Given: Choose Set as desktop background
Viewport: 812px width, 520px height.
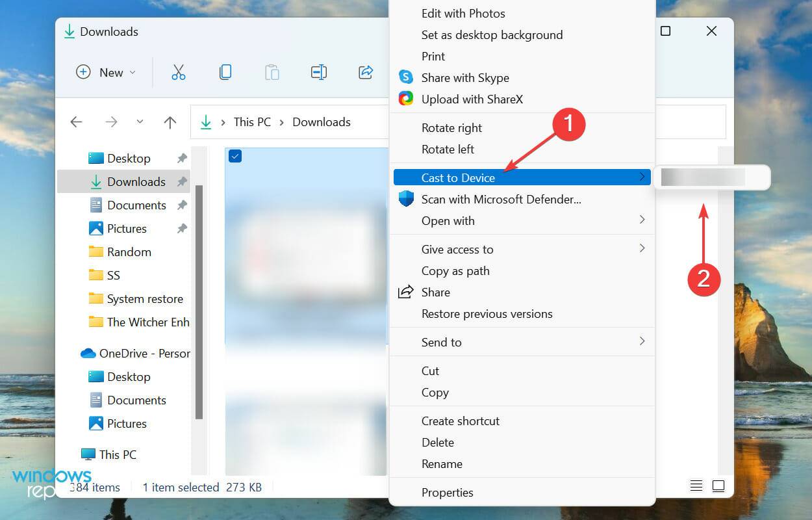Looking at the screenshot, I should [492, 34].
